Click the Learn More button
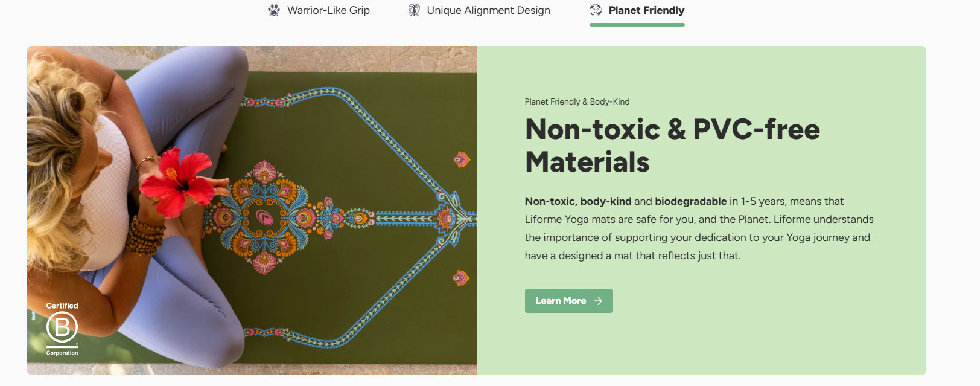This screenshot has width=980, height=386. [x=568, y=301]
